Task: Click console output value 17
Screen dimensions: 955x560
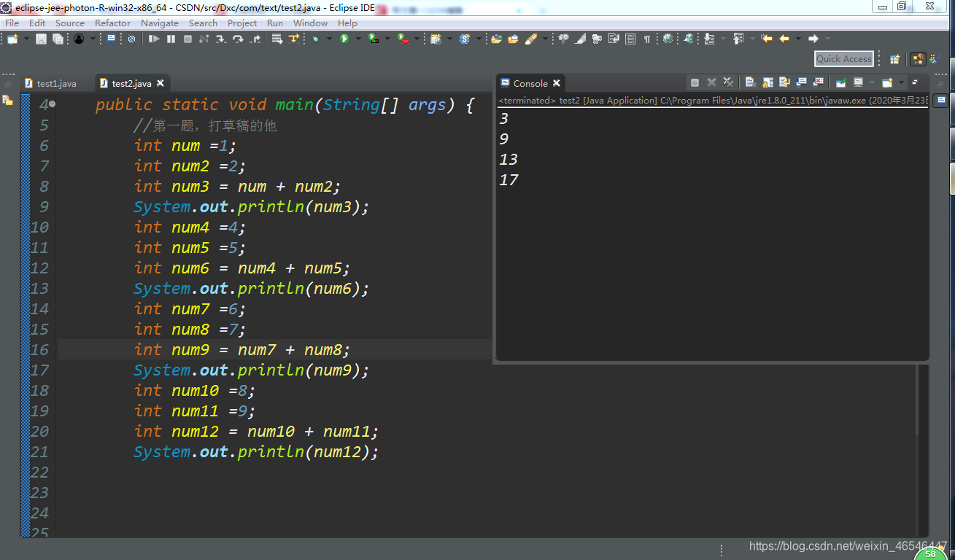Action: tap(509, 179)
